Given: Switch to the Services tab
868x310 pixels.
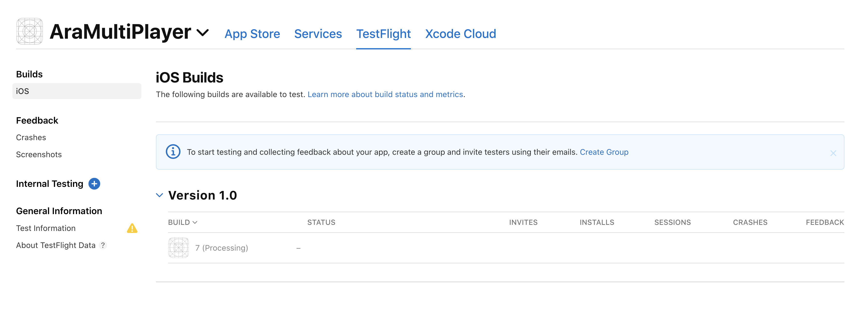Looking at the screenshot, I should [318, 34].
